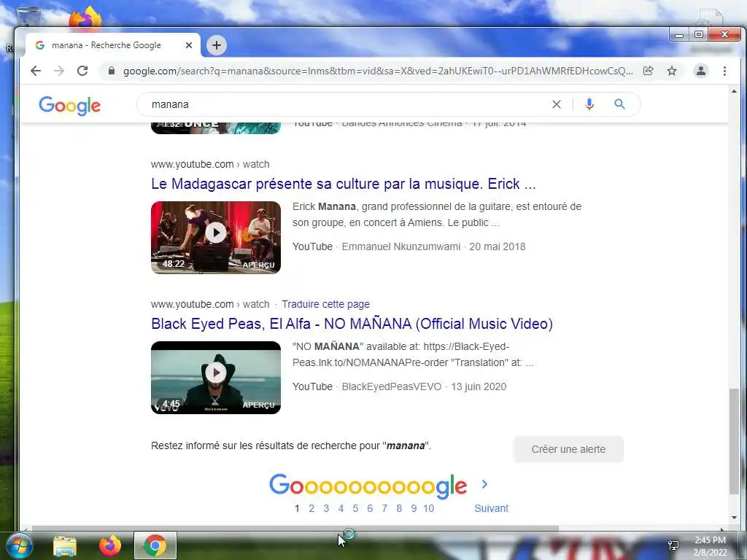Screen dimensions: 747x560
Task: Start voice search with the microphone icon
Action: pos(589,104)
